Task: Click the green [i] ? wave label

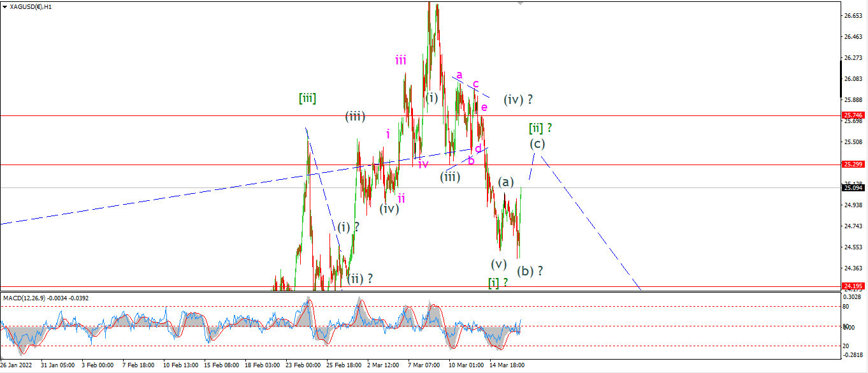Action: point(498,282)
